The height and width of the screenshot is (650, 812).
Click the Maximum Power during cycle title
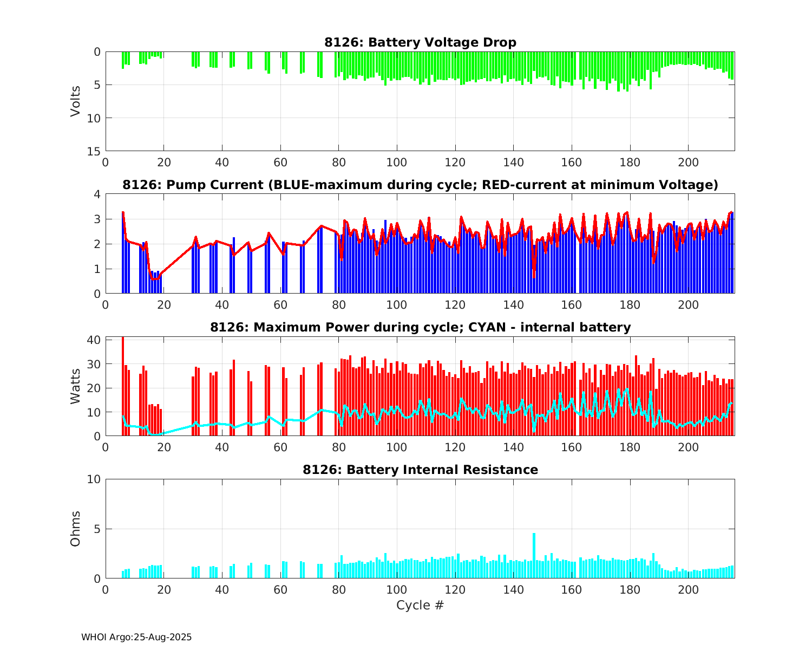point(420,328)
